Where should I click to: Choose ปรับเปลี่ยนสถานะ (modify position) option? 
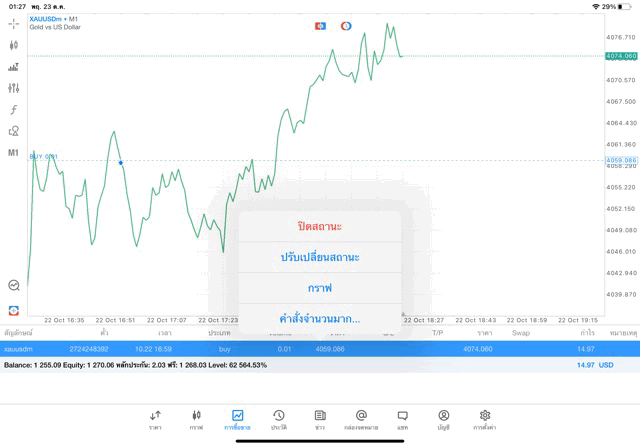point(320,257)
